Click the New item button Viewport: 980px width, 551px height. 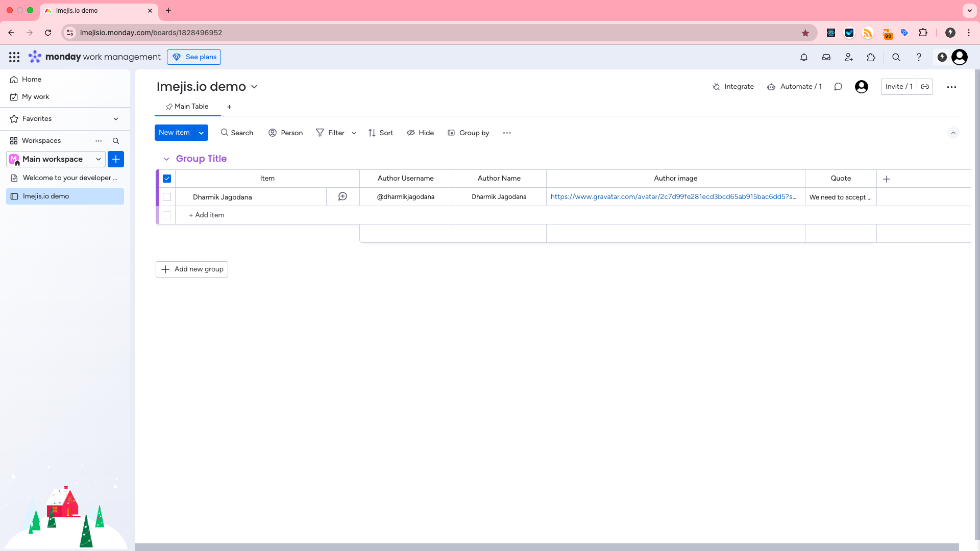pos(174,133)
